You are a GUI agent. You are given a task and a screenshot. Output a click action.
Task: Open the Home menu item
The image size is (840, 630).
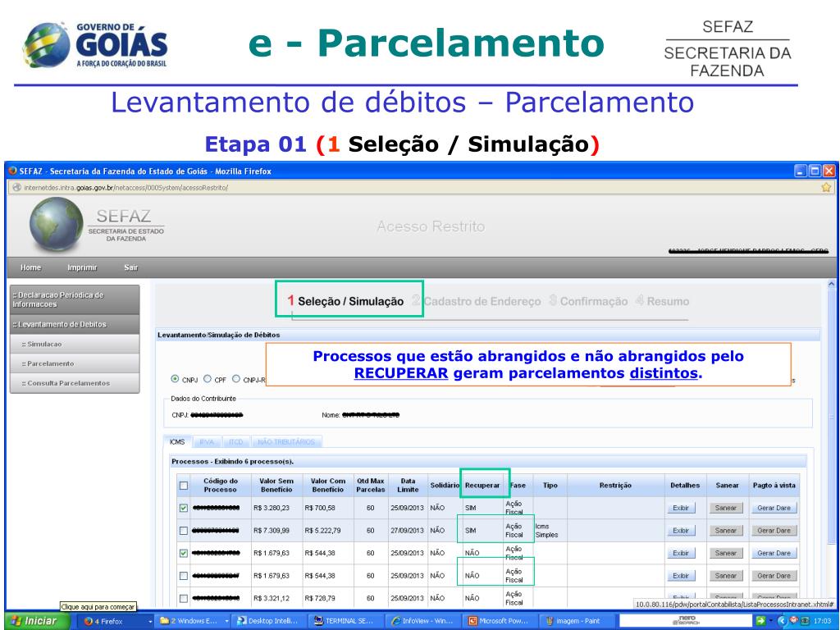[x=30, y=267]
